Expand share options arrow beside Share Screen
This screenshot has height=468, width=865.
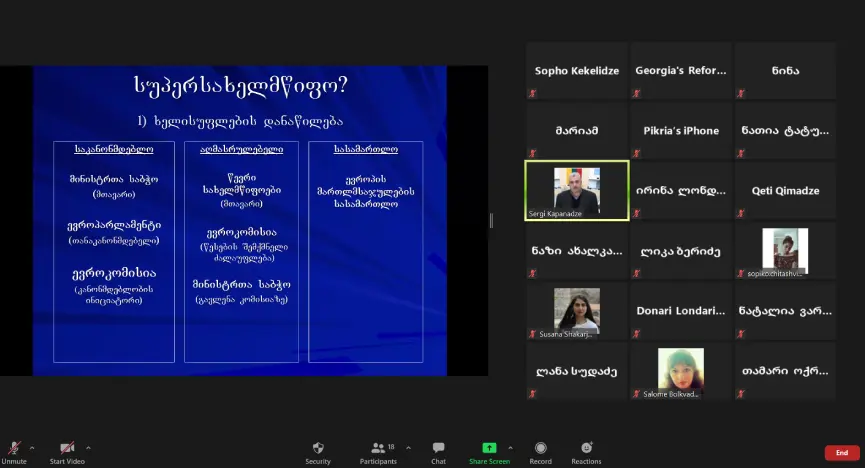click(510, 447)
